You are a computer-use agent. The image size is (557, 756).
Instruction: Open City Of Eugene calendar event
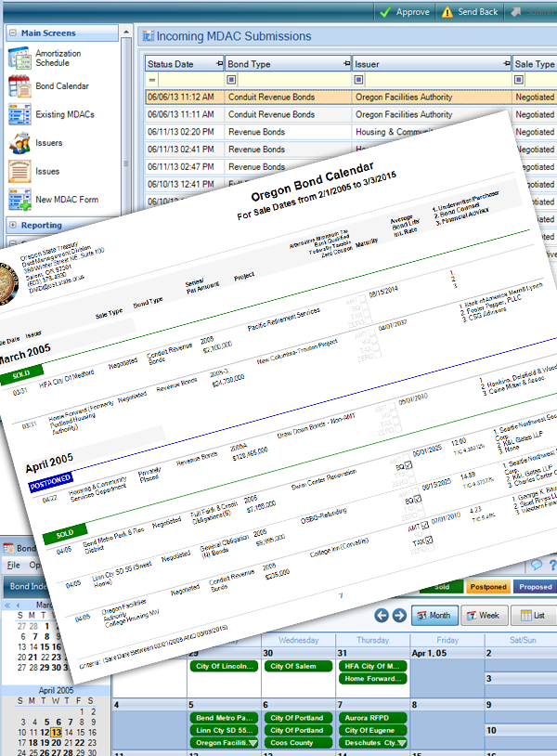[373, 730]
